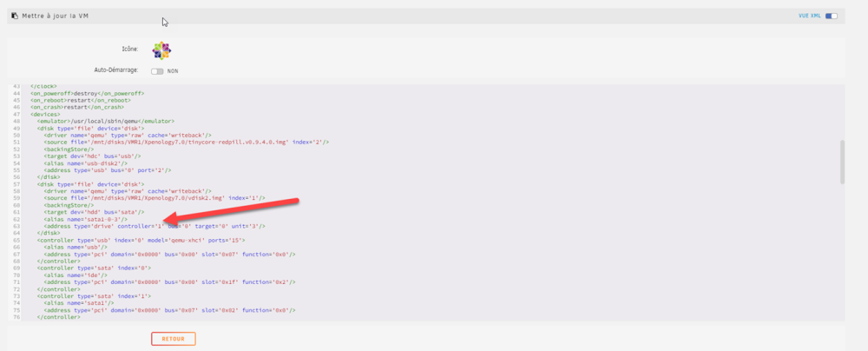Click the pci address slot='0x1f' line
Screen dimensions: 868x351
click(x=170, y=281)
